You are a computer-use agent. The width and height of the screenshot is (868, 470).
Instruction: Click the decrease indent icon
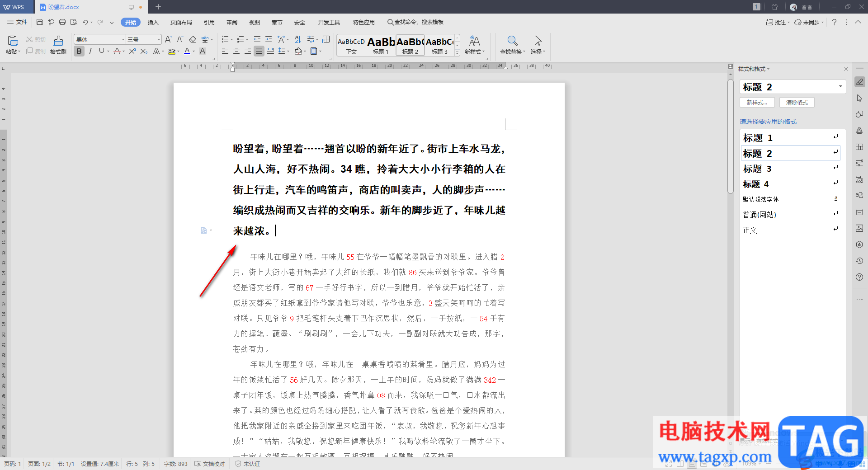257,40
